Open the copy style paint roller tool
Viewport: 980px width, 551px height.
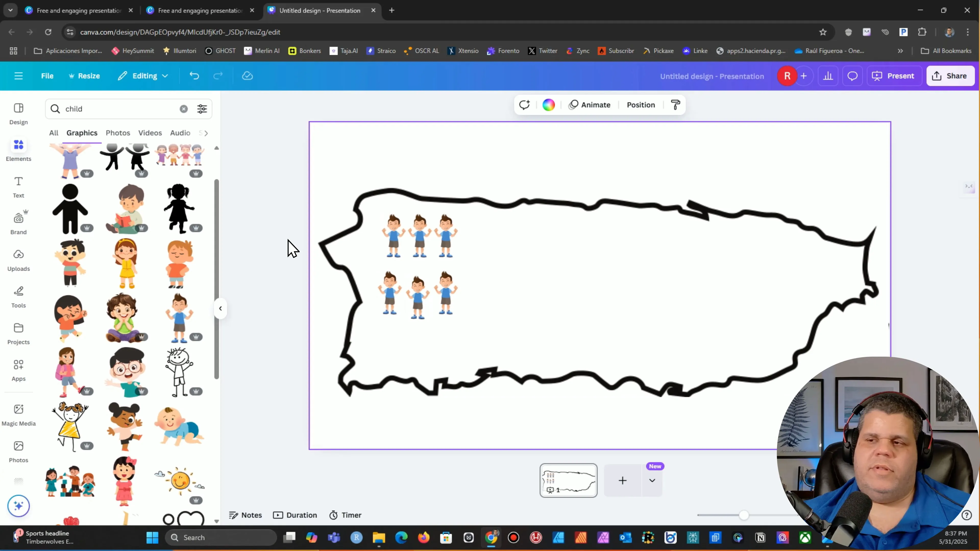(675, 105)
